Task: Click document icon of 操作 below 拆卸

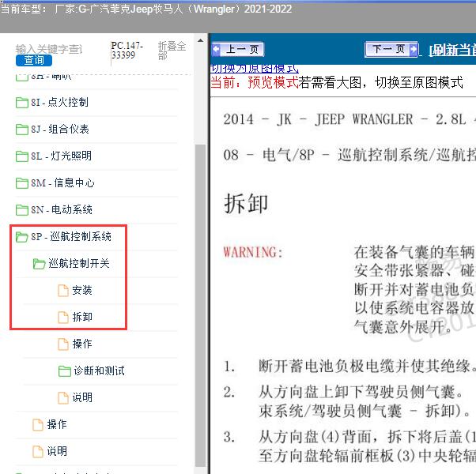Action: point(63,344)
